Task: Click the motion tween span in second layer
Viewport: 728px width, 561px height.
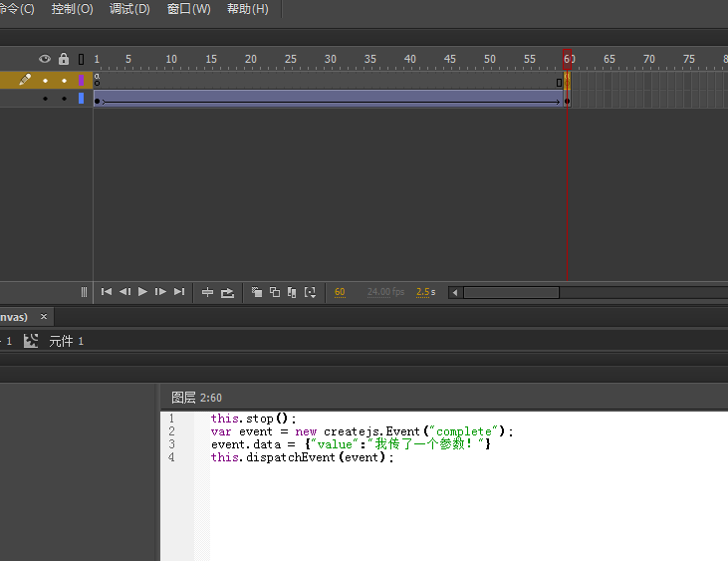Action: tap(331, 99)
